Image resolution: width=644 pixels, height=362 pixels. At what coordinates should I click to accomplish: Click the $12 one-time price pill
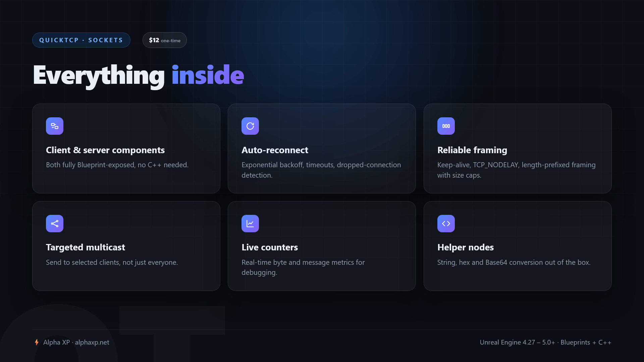click(x=165, y=40)
